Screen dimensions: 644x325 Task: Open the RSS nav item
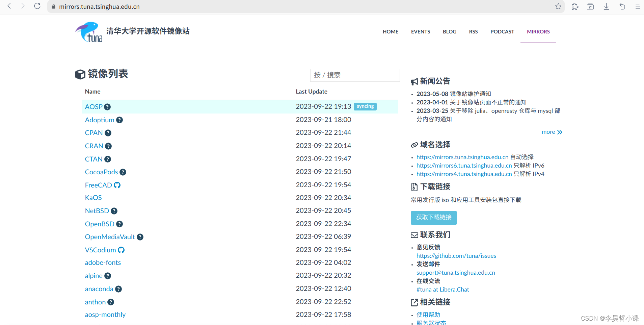tap(473, 31)
